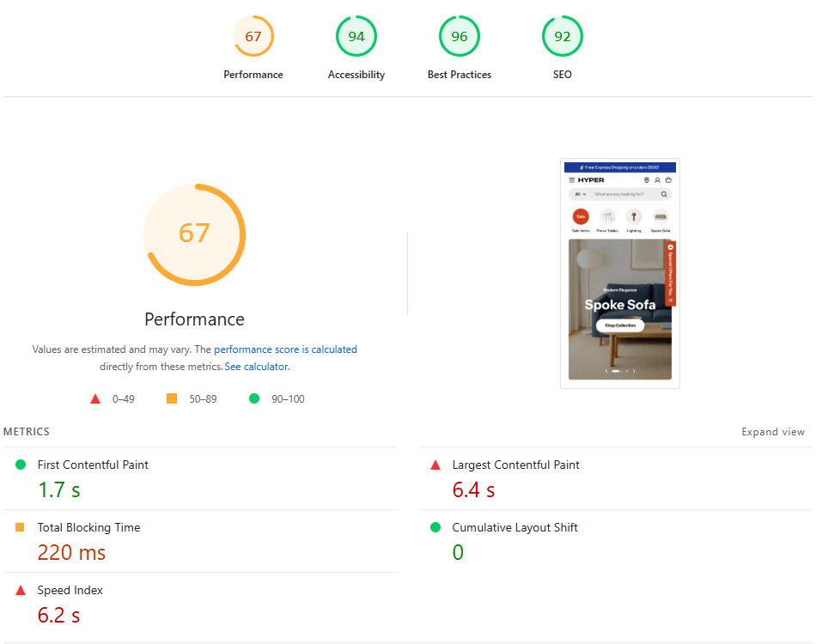The width and height of the screenshot is (816, 644).
Task: Click the hamburger menu icon beside HYPER
Action: click(572, 180)
